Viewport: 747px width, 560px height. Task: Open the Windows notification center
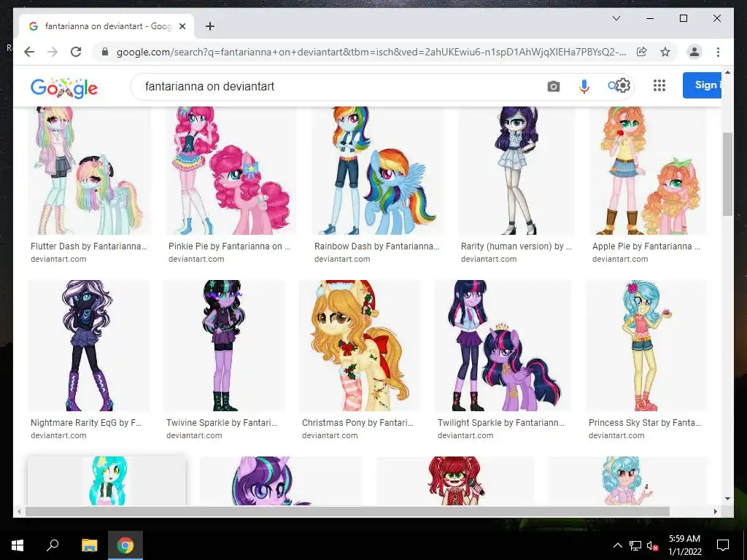723,545
